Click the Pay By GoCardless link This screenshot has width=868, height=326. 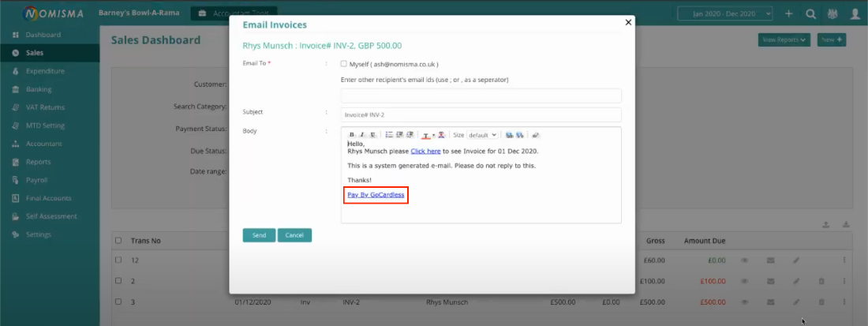point(376,195)
